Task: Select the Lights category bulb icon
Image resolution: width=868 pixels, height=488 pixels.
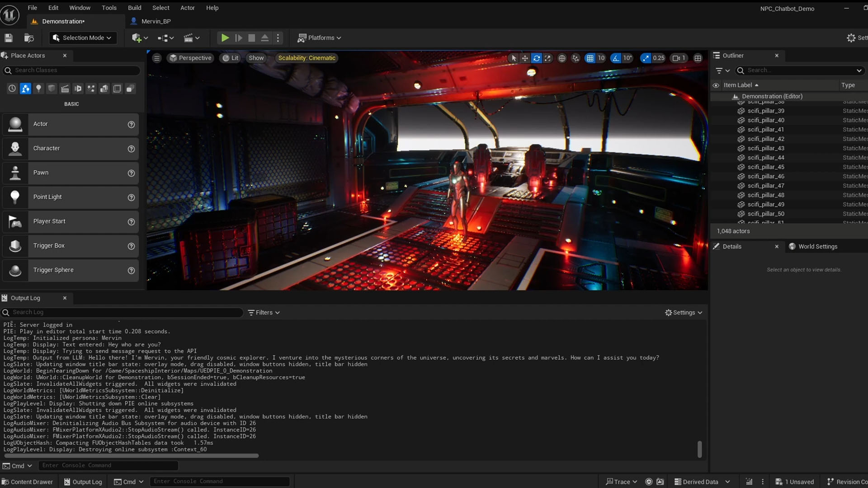Action: click(x=38, y=89)
